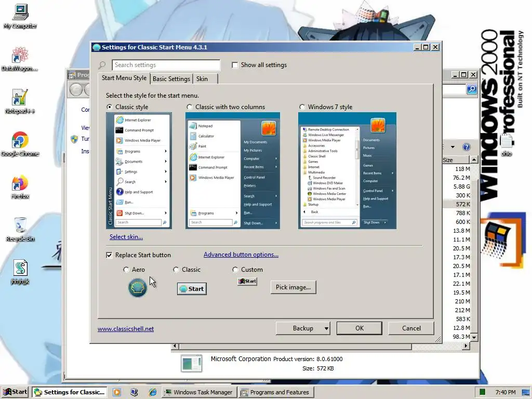Click the Programs and Features search button
This screenshot has height=399, width=532.
(472, 89)
